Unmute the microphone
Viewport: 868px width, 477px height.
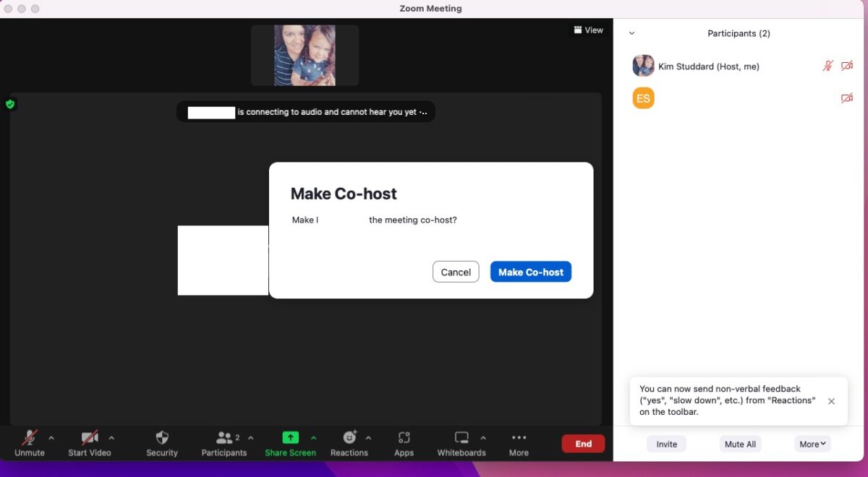30,438
